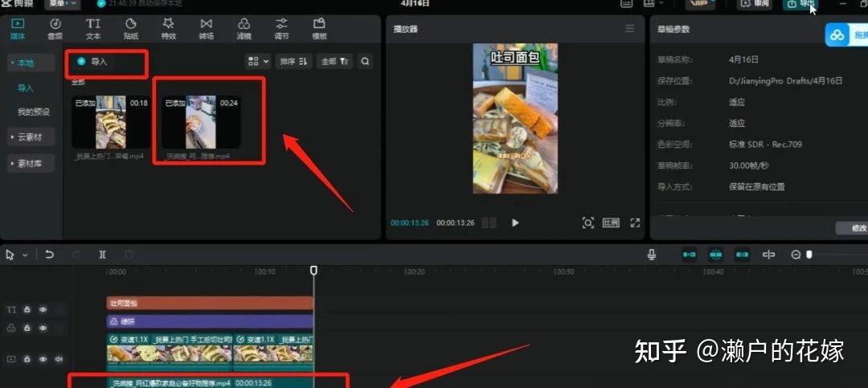This screenshot has width=868, height=388.
Task: Open the 菜单 menu dropdown
Action: pos(62,4)
